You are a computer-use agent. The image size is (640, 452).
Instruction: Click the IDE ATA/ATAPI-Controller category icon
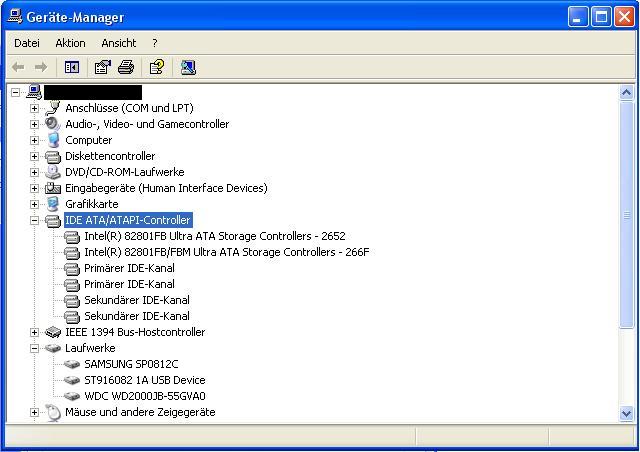53,220
